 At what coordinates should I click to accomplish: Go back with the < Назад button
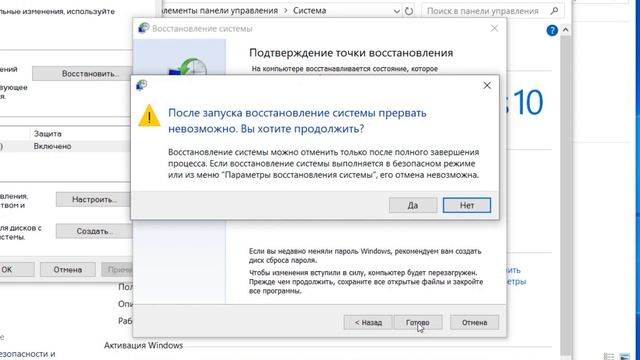(368, 322)
